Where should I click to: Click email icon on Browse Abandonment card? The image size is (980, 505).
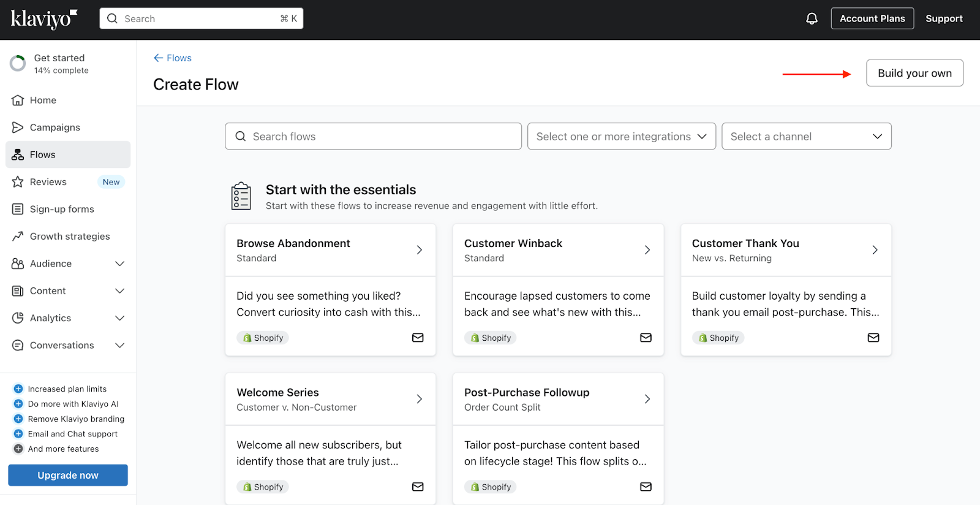pyautogui.click(x=418, y=338)
